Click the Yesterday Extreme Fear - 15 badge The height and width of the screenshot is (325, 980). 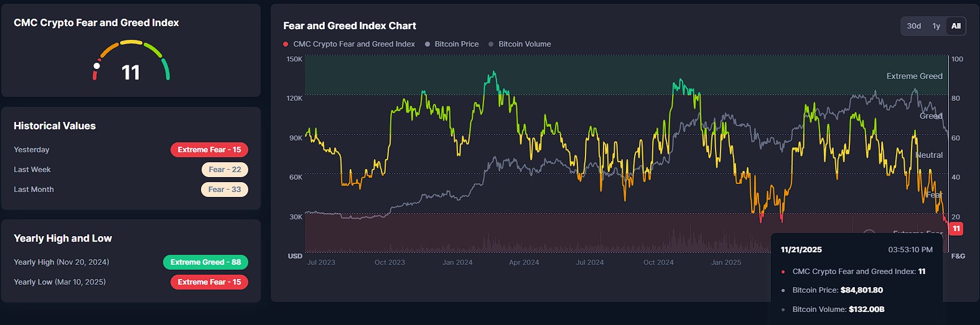(209, 150)
